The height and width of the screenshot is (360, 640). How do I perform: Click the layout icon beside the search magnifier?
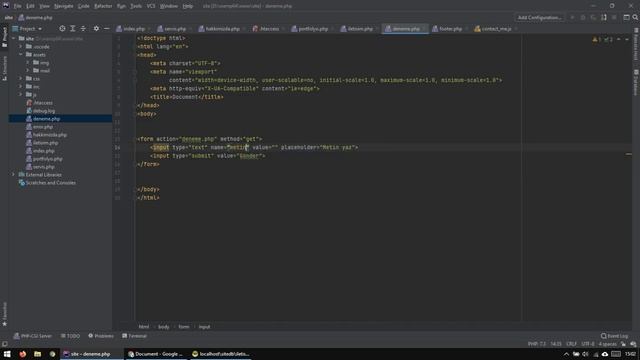point(626,18)
